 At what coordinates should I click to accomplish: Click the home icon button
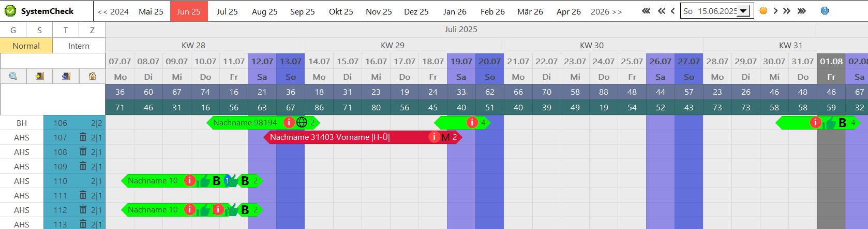[x=93, y=76]
